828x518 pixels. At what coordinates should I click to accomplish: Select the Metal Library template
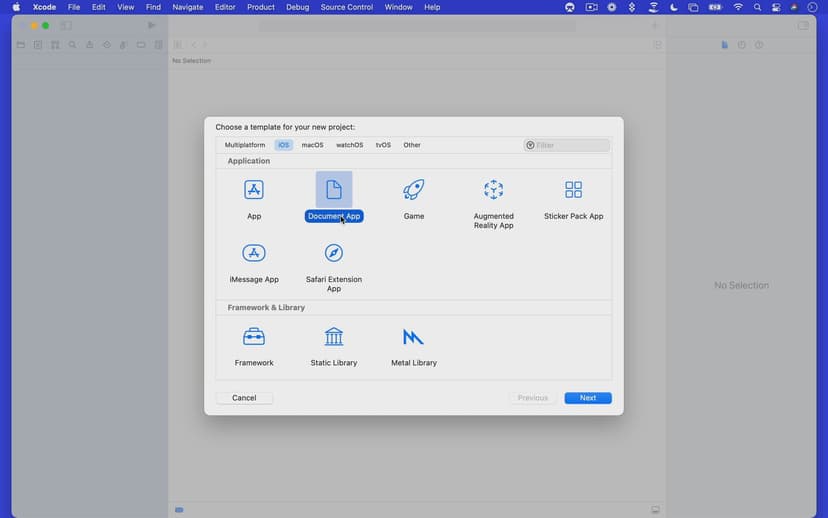pyautogui.click(x=414, y=337)
